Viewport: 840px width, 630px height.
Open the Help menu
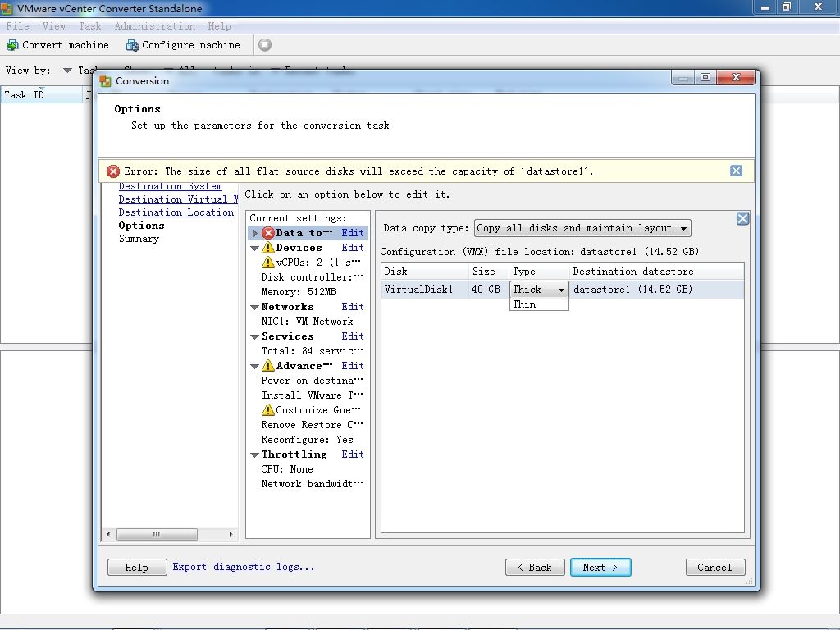pos(219,25)
